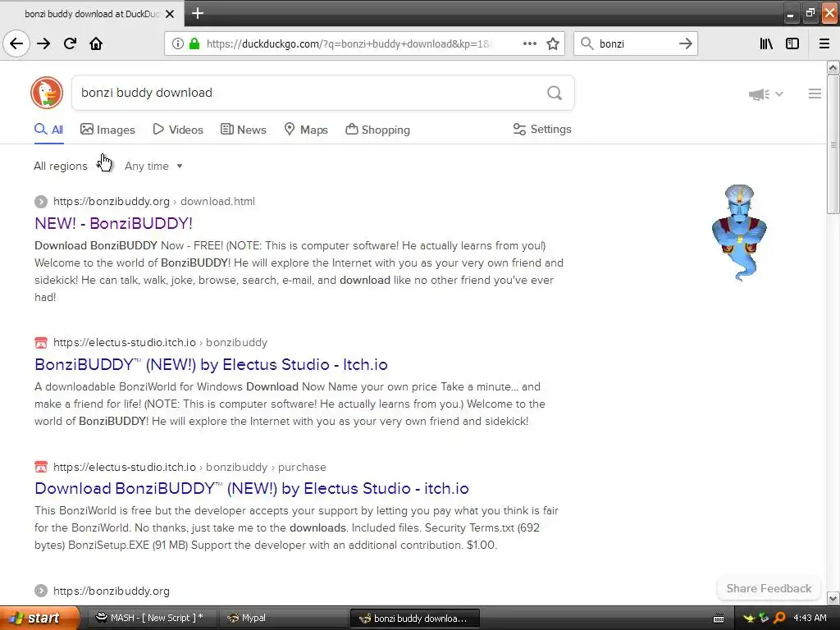
Task: Click the blue genie agent character
Action: pos(739,232)
